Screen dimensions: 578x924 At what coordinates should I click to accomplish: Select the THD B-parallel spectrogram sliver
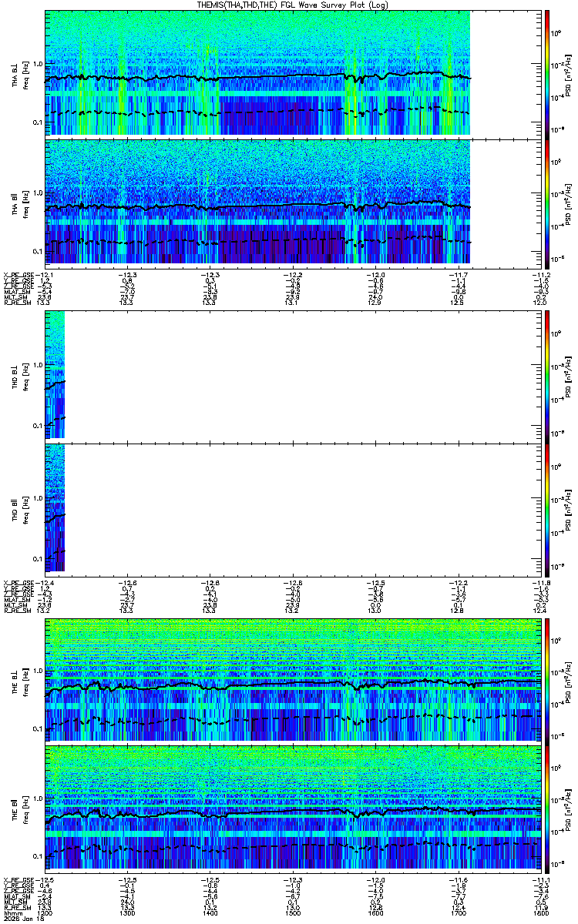pyautogui.click(x=54, y=508)
